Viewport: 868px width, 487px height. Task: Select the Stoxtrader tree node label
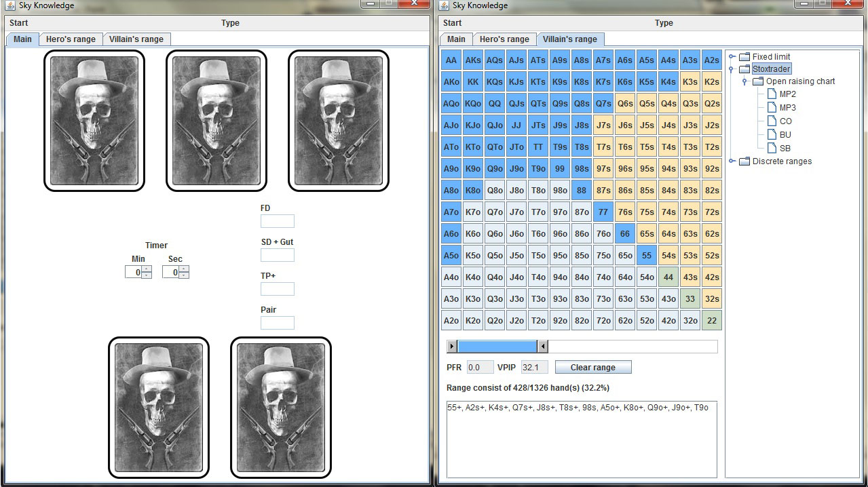(772, 69)
